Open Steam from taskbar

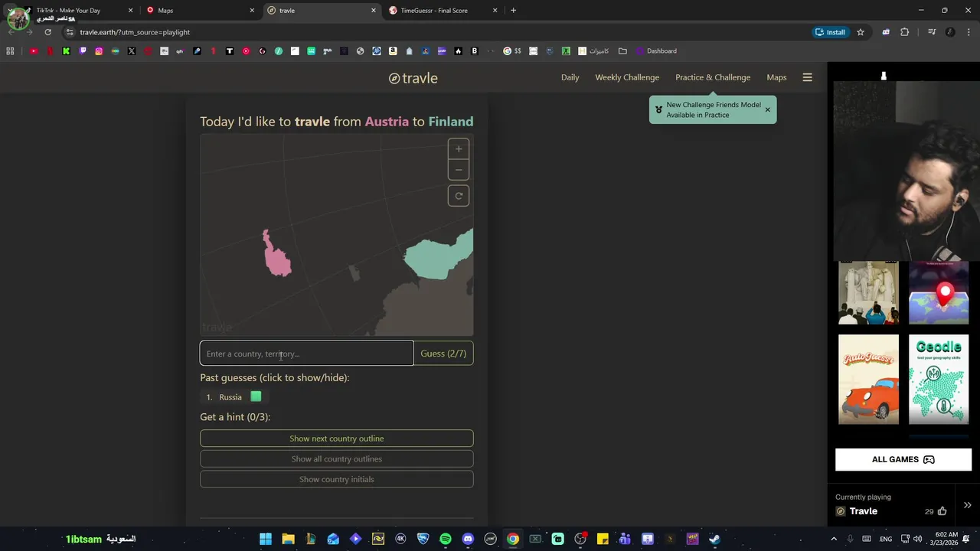714,539
